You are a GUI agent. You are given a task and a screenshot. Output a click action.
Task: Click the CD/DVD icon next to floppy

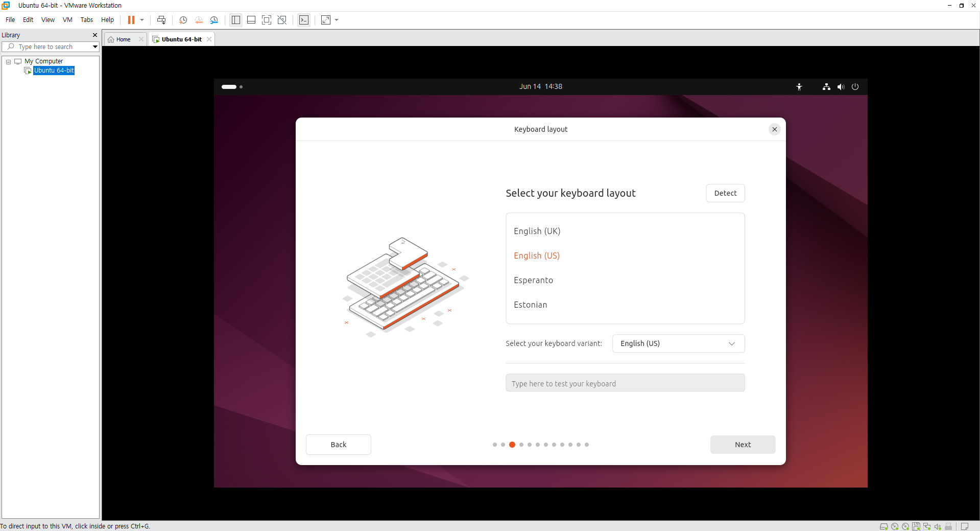(905, 526)
